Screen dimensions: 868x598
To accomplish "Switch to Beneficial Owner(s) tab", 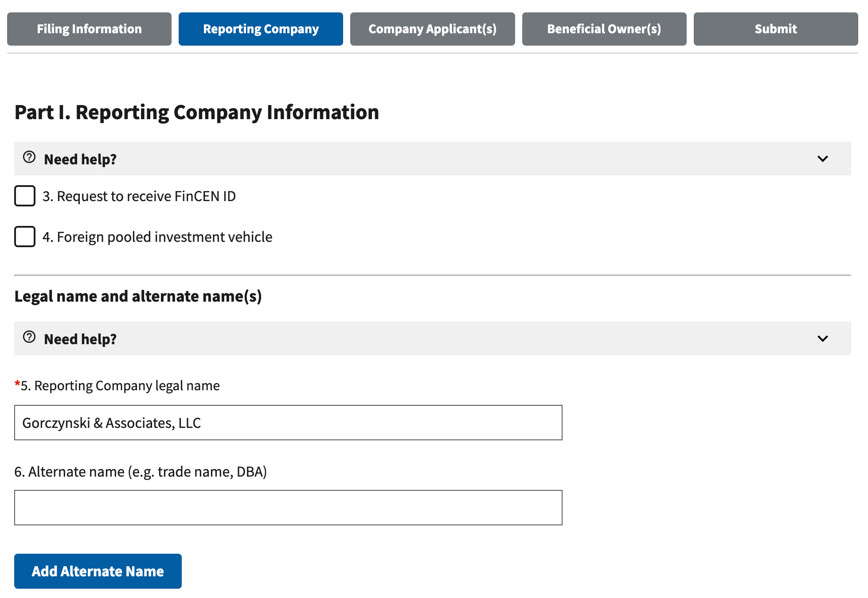I will (x=604, y=29).
